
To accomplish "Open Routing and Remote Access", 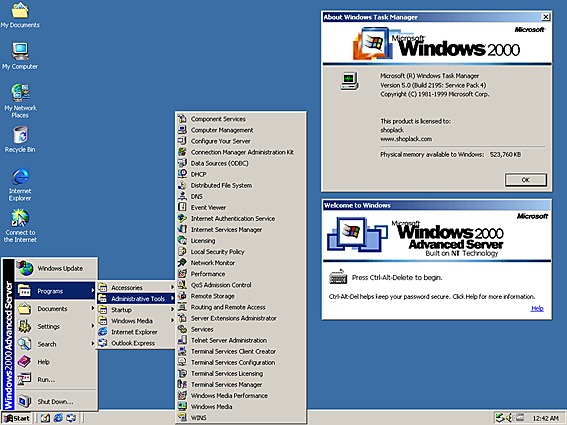I will tap(241, 307).
